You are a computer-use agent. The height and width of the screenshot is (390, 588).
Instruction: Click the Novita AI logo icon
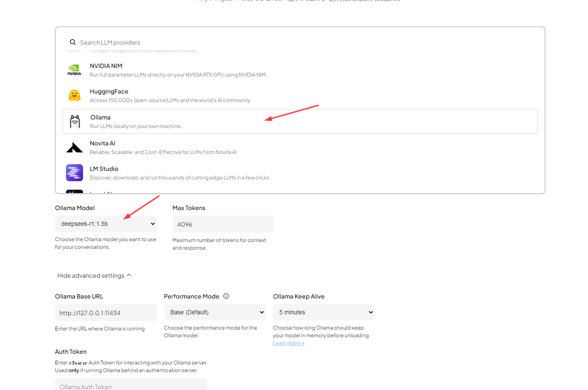click(75, 147)
